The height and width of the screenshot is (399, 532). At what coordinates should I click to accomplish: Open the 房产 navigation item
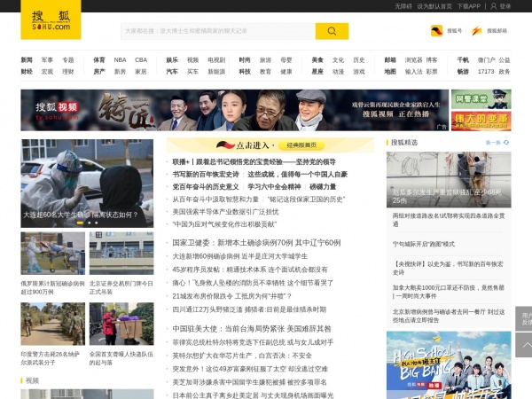click(x=99, y=72)
